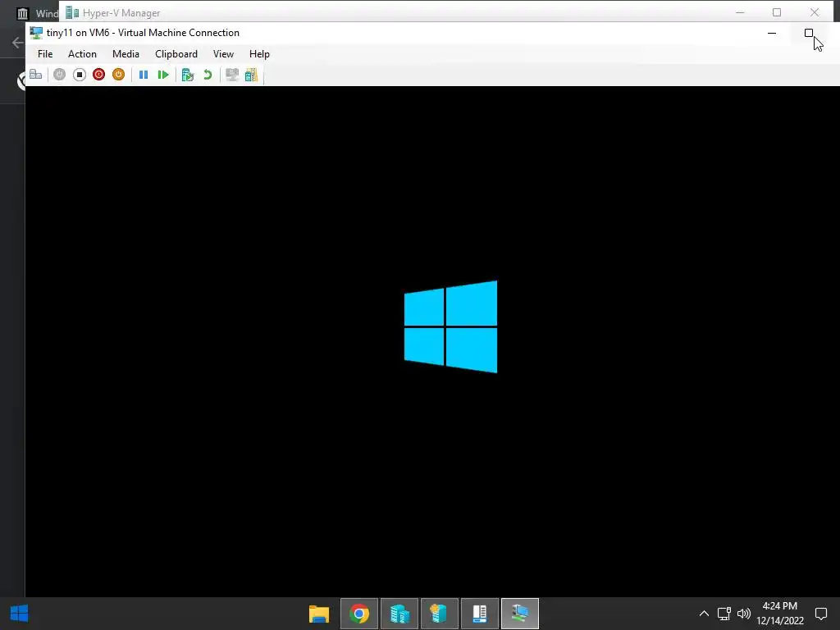Click the VM display showing the Windows logo
This screenshot has width=840, height=630.
point(432,341)
